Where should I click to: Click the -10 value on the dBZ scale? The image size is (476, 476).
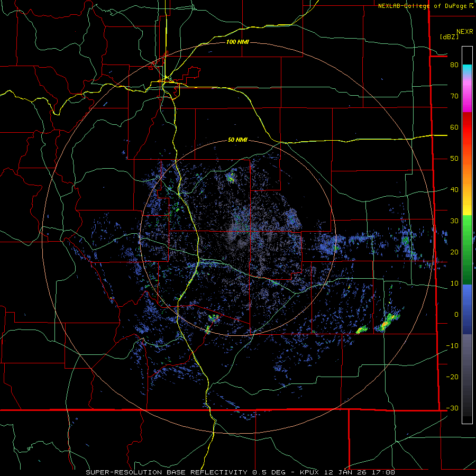pos(452,346)
